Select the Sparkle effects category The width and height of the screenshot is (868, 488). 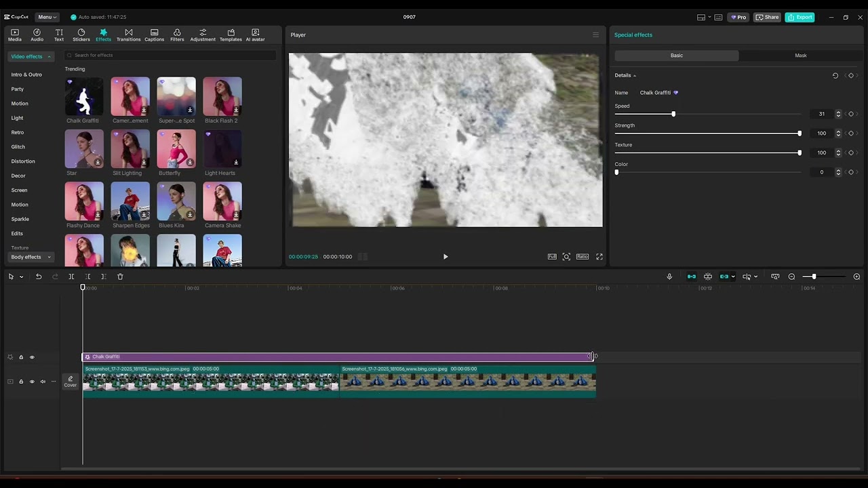point(20,219)
